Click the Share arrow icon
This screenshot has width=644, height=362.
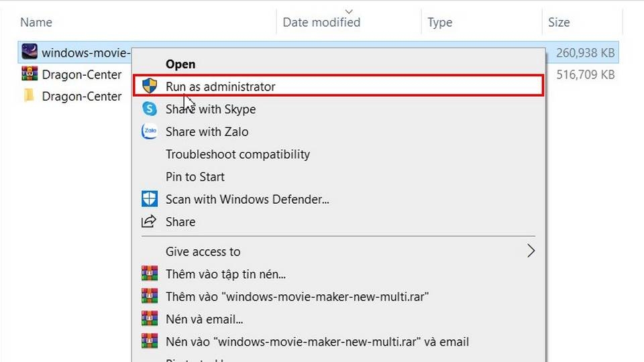point(149,221)
